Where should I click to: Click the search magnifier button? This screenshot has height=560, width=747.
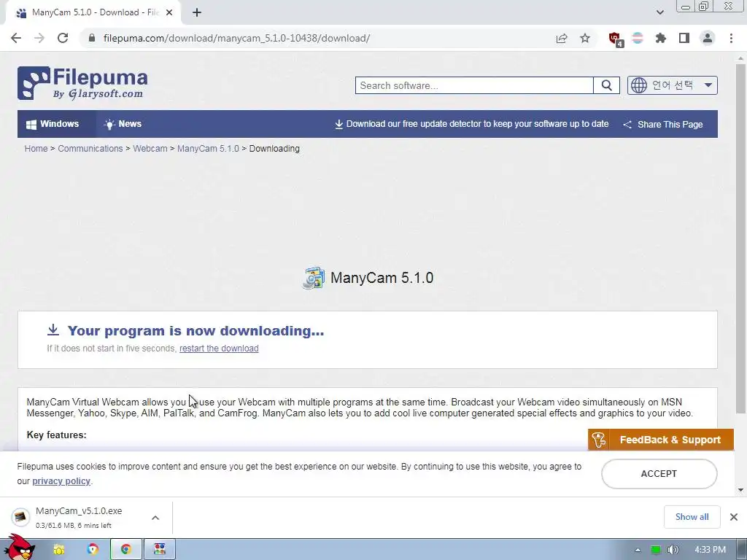click(x=606, y=85)
